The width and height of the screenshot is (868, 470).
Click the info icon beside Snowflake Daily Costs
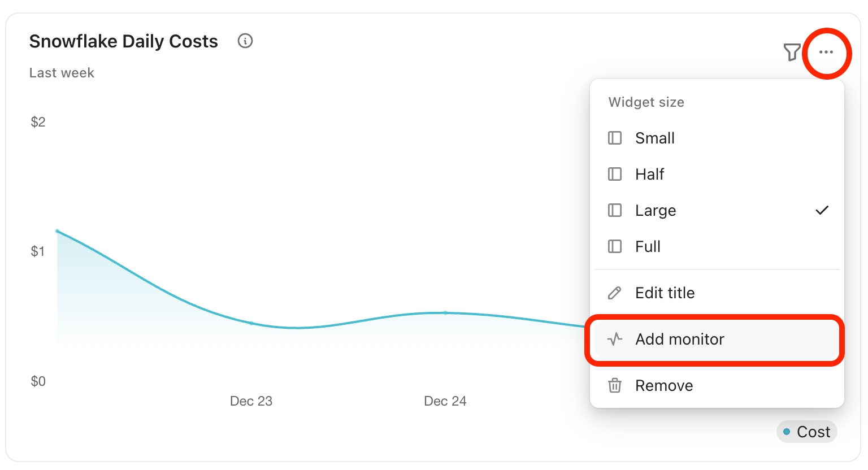[x=245, y=41]
